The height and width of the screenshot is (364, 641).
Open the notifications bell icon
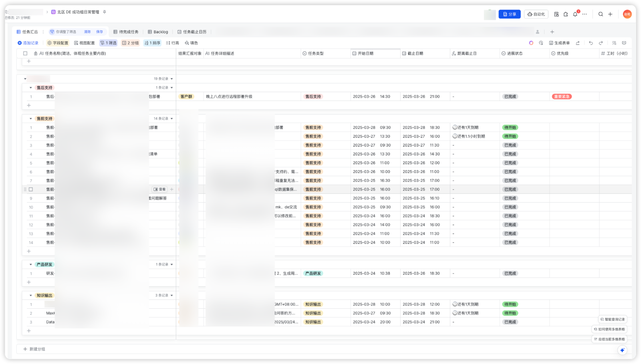click(575, 14)
